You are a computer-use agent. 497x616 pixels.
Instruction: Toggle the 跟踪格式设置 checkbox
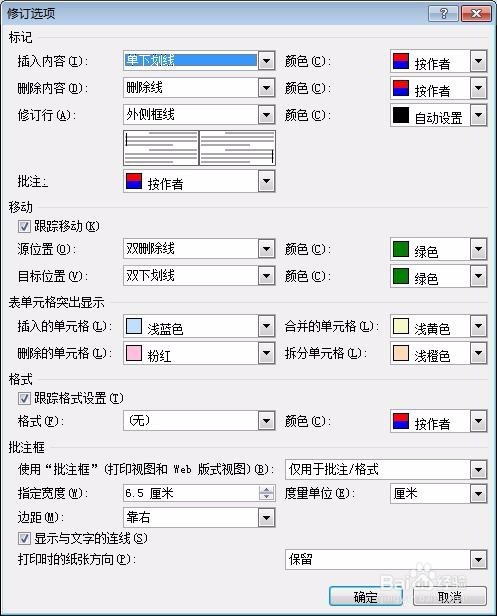click(24, 398)
